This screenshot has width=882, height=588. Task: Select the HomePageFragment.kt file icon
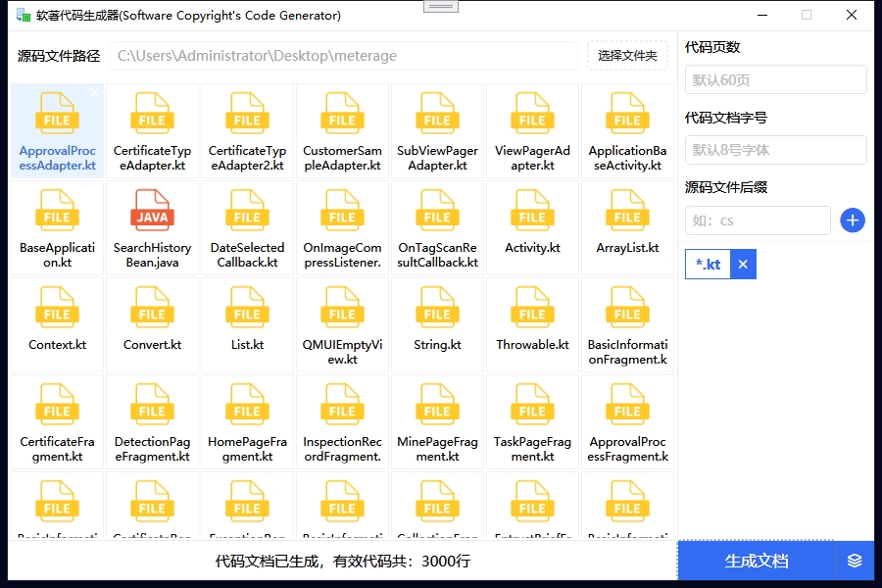coord(247,404)
